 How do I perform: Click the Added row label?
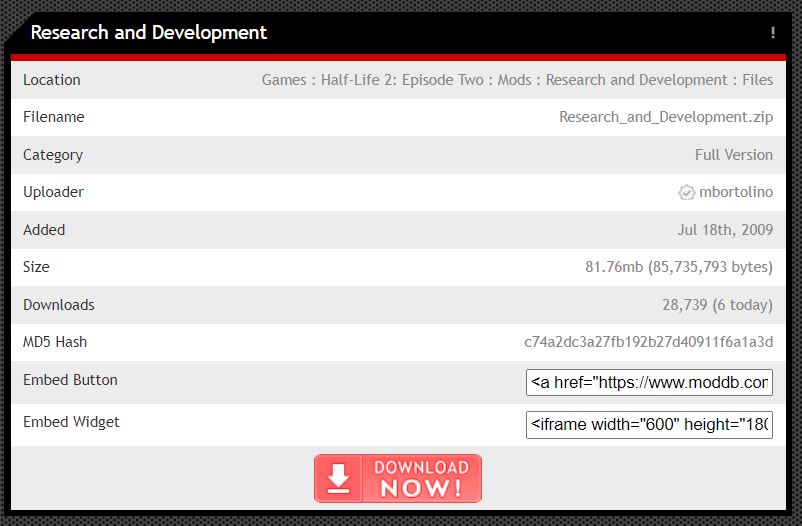tap(44, 230)
